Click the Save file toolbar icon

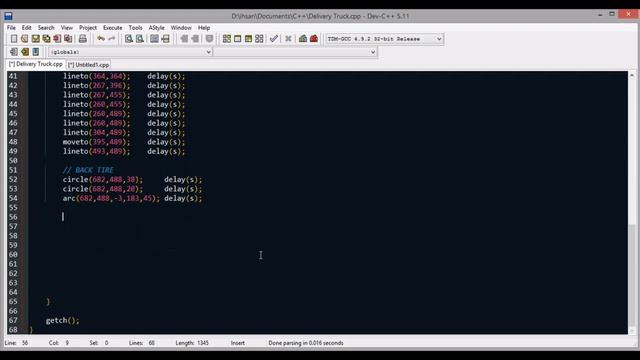pos(36,39)
